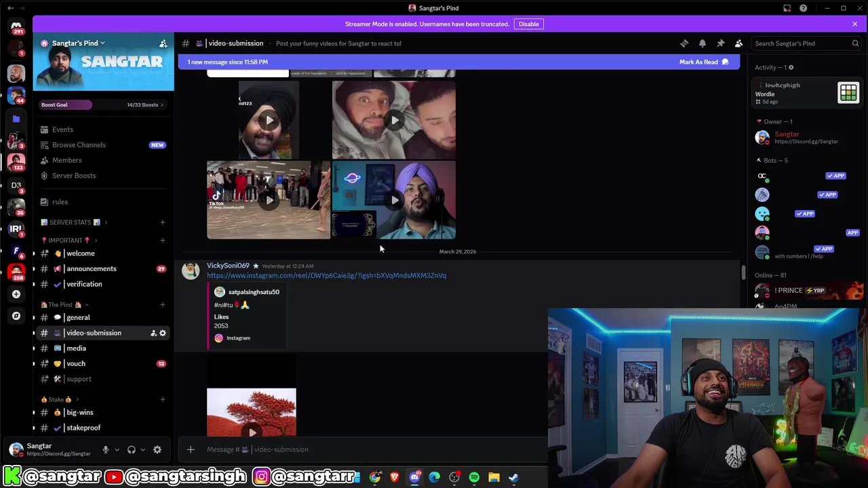This screenshot has height=488, width=868.
Task: Open Steam in the taskbar
Action: click(513, 478)
